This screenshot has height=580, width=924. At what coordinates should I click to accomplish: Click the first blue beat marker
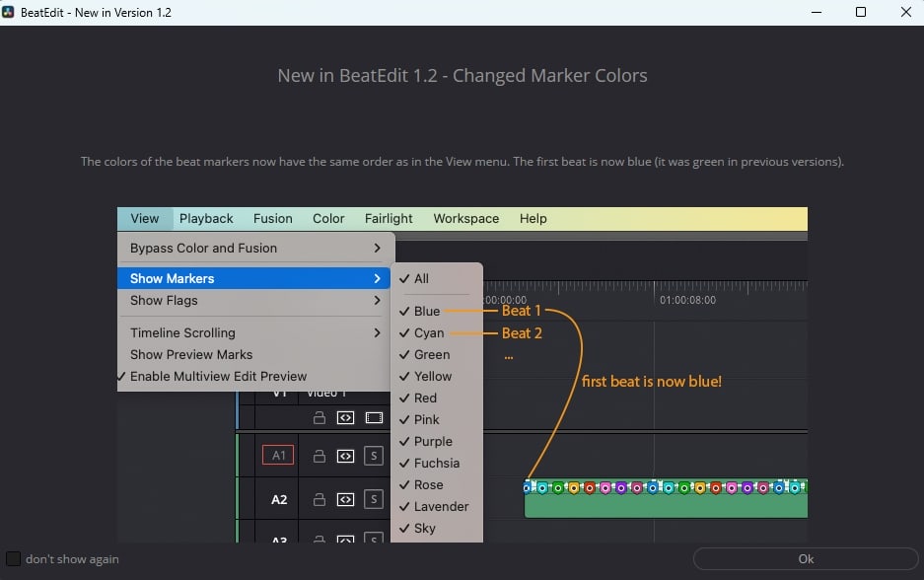point(530,486)
